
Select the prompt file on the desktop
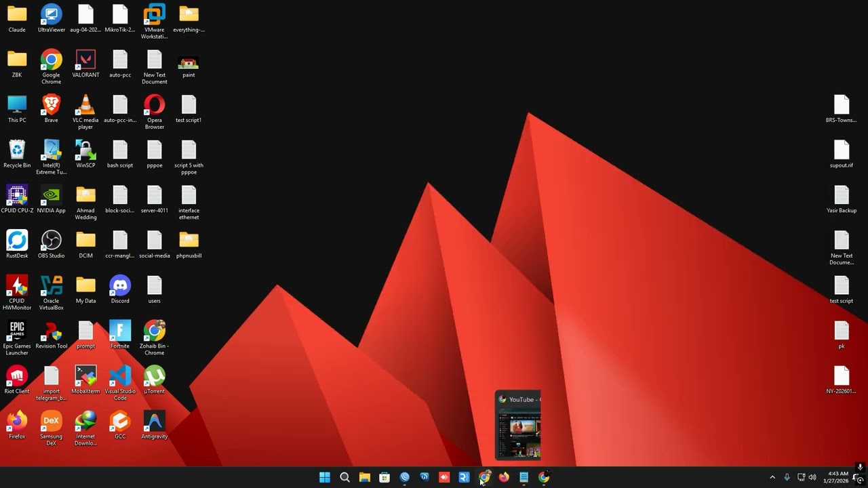pos(85,335)
